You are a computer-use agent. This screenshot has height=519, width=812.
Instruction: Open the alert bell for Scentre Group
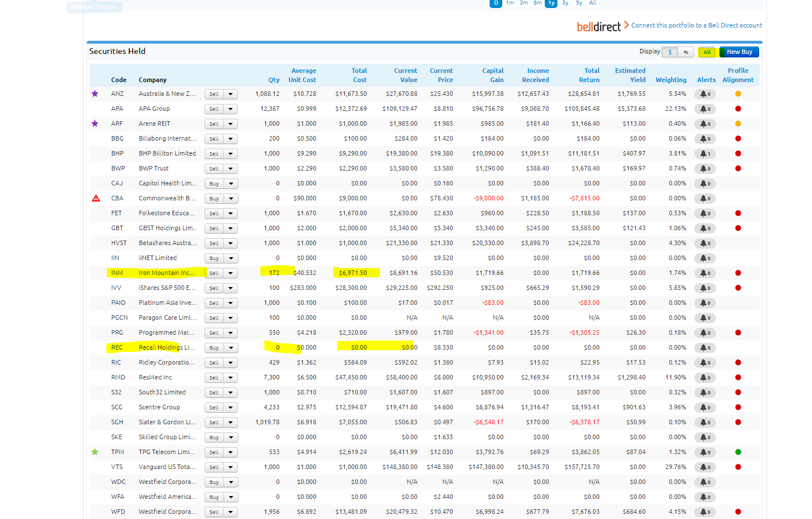(x=705, y=408)
